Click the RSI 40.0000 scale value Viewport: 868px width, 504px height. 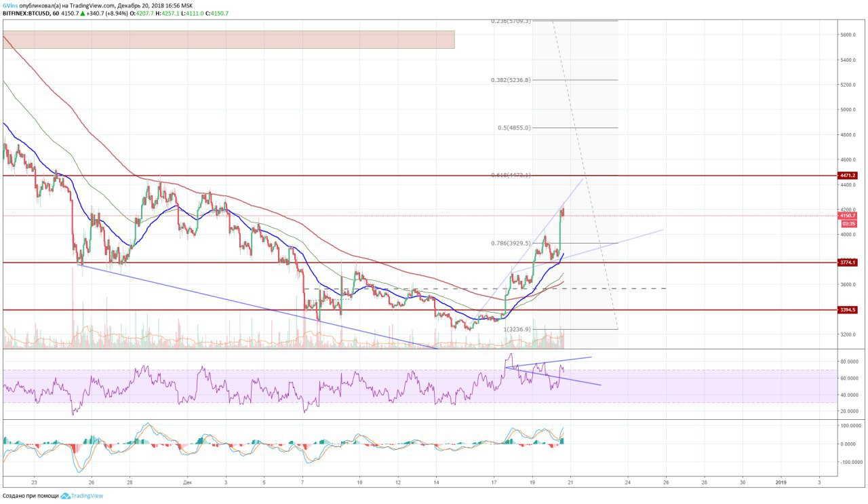[850, 395]
